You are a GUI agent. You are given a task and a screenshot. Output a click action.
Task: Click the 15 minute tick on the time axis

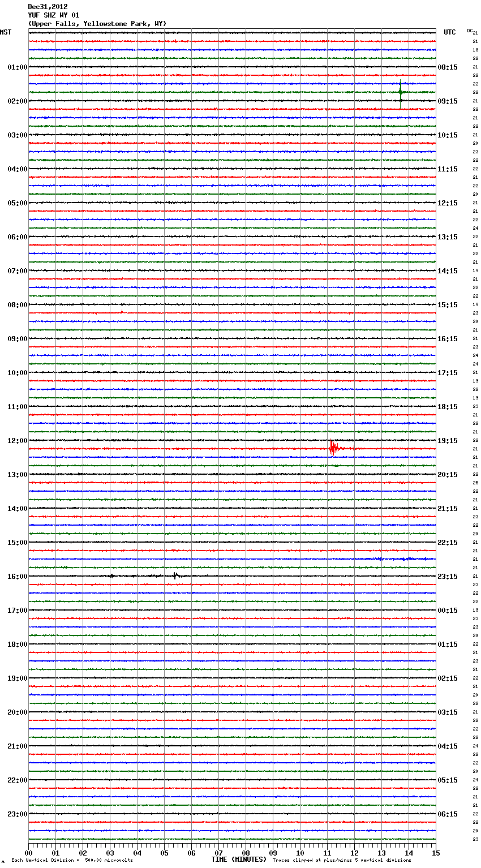(x=436, y=853)
